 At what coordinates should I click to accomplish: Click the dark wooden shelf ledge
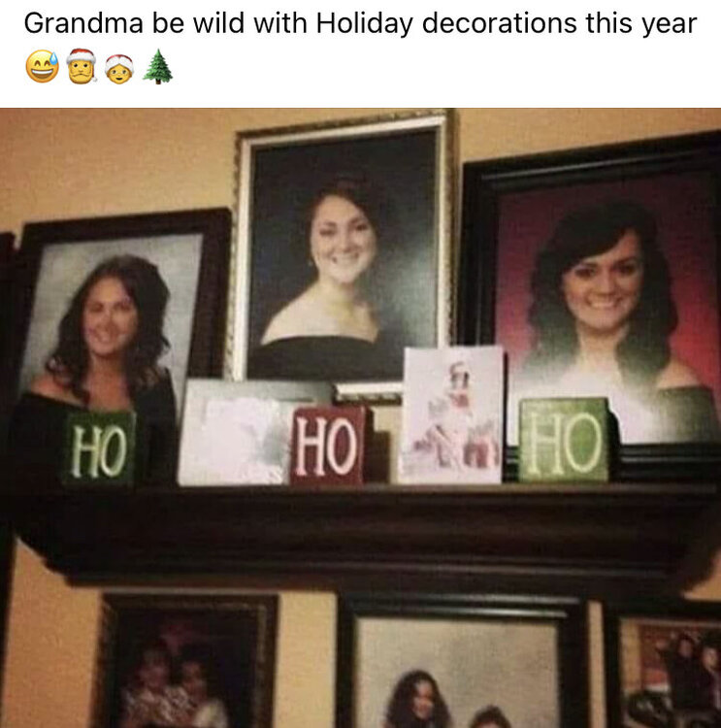[x=367, y=534]
